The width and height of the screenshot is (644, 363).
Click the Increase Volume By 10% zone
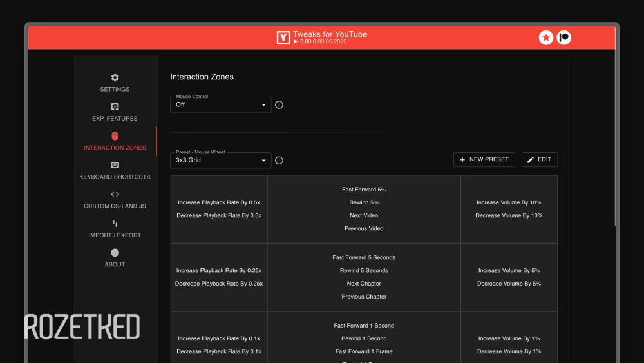[x=509, y=202]
